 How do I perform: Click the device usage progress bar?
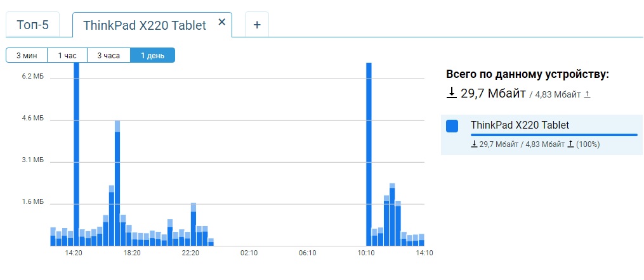[x=554, y=135]
